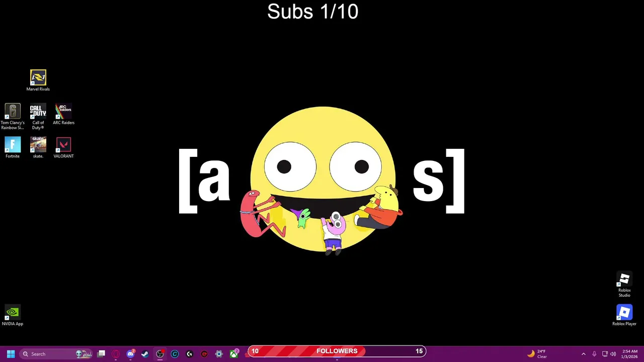644x362 pixels.
Task: Select the Roblox Studio desktop shortcut
Action: pos(624,285)
